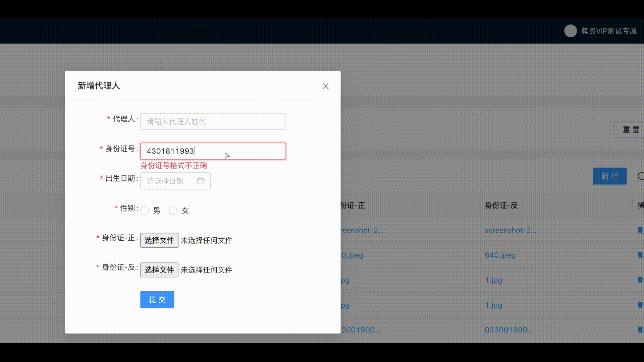
Task: Submit the form via 提交 button
Action: 157,299
